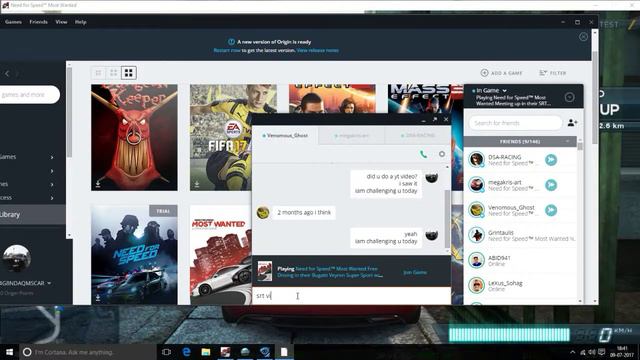Viewport: 640px width, 360px height.
Task: Start a voice call with phone icon
Action: (424, 154)
